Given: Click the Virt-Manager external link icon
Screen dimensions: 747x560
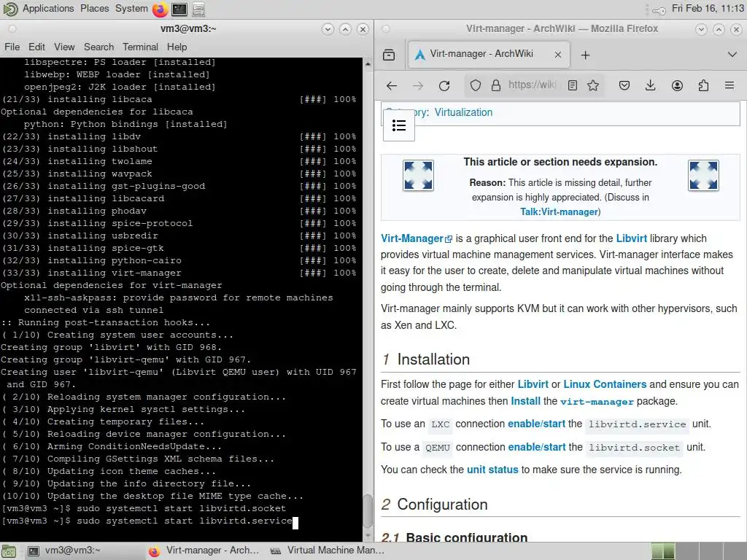Looking at the screenshot, I should [449, 239].
